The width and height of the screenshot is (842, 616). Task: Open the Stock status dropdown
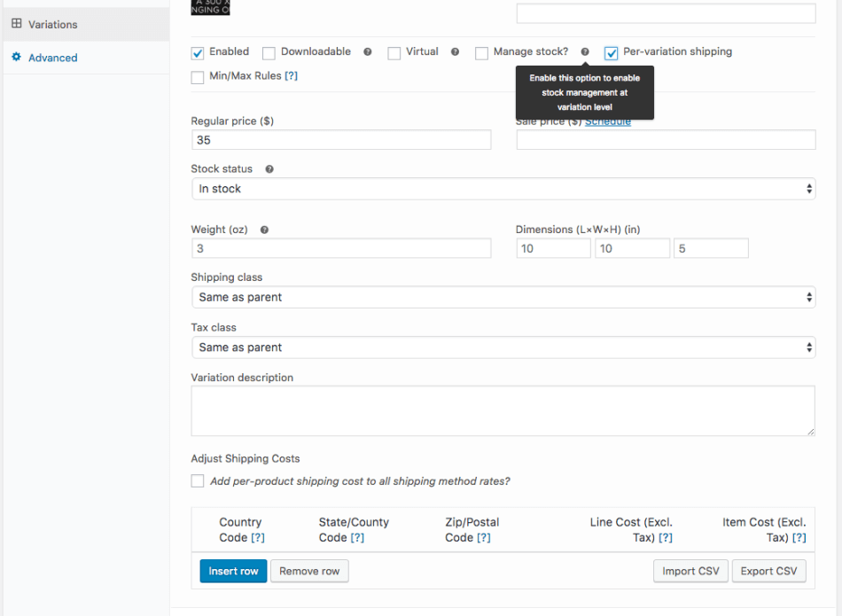(503, 188)
